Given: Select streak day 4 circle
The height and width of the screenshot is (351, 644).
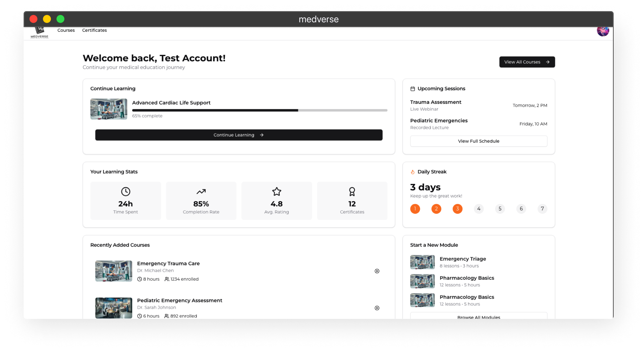Looking at the screenshot, I should [479, 209].
